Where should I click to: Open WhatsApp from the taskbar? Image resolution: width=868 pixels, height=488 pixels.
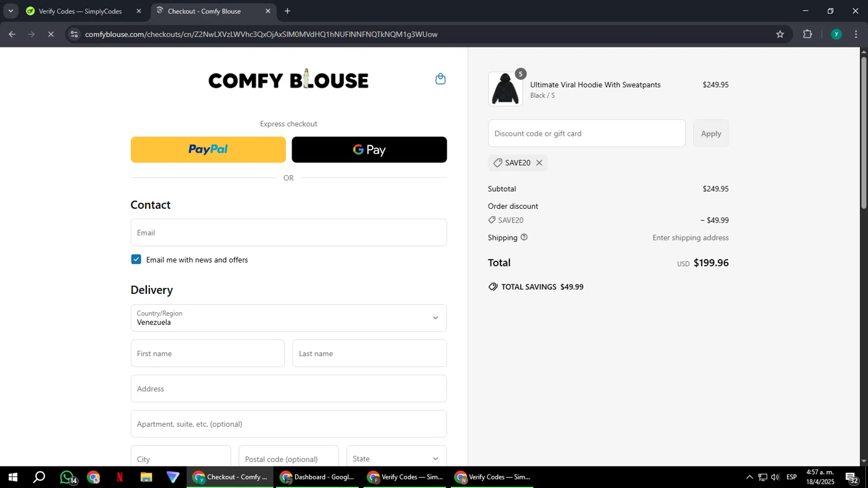(x=68, y=477)
